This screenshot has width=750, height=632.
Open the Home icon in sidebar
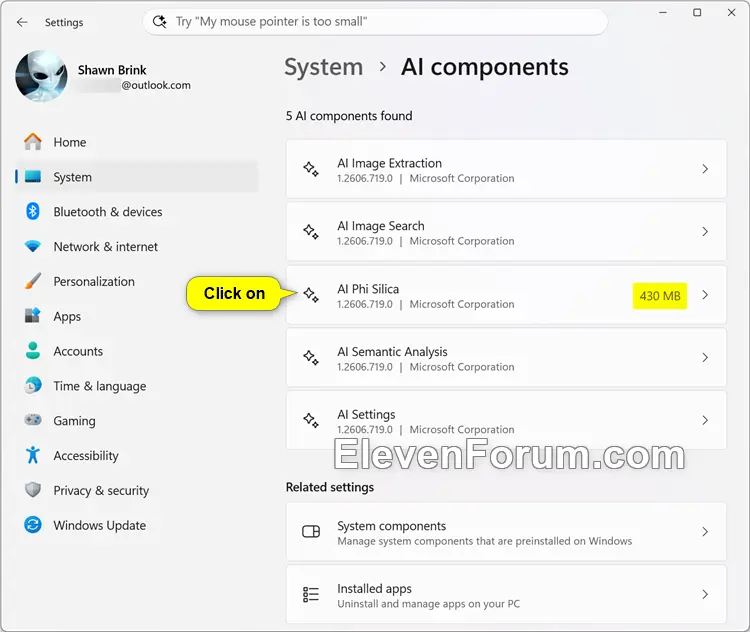pyautogui.click(x=33, y=142)
